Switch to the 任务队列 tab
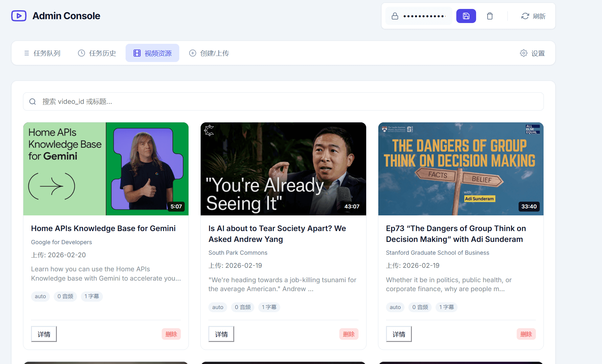The width and height of the screenshot is (602, 364). [x=42, y=53]
